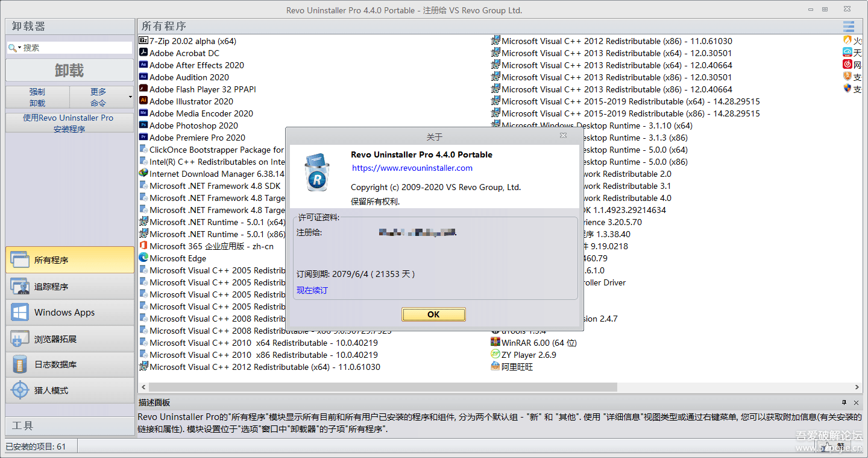This screenshot has width=868, height=458.
Task: Click the horizontal scrollbar under program list
Action: [383, 387]
